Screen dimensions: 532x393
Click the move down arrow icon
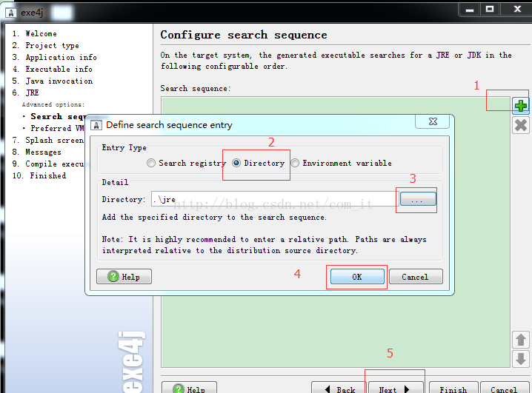tap(521, 359)
